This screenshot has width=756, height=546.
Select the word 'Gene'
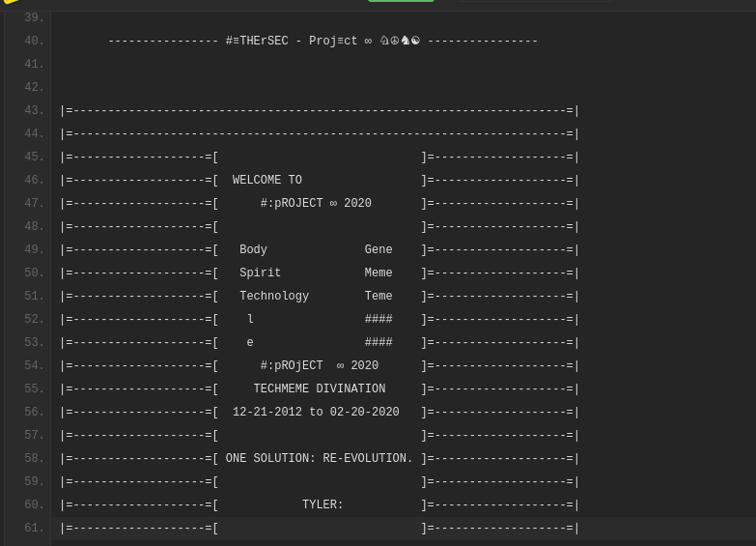coord(378,249)
